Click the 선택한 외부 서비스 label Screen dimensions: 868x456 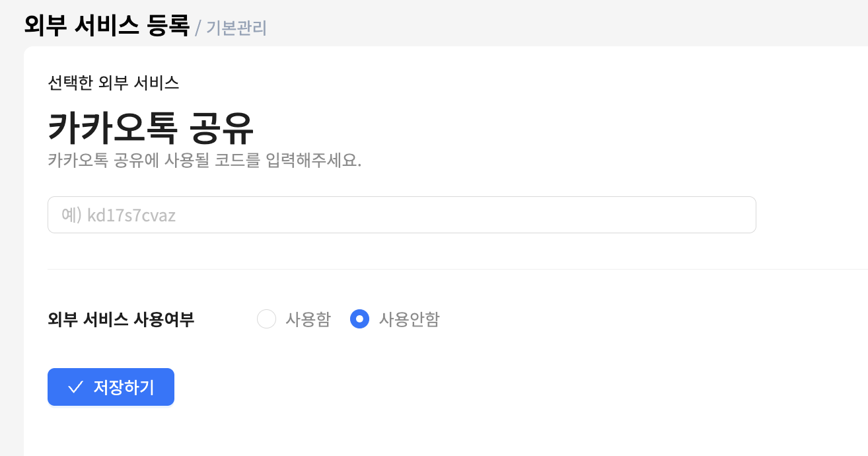click(114, 83)
